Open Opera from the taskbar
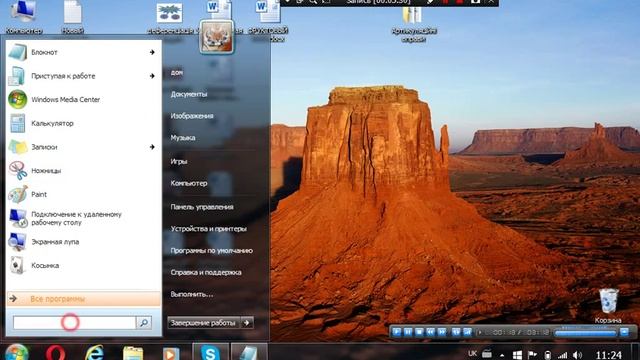Viewport: 640px width, 360px height. click(56, 352)
